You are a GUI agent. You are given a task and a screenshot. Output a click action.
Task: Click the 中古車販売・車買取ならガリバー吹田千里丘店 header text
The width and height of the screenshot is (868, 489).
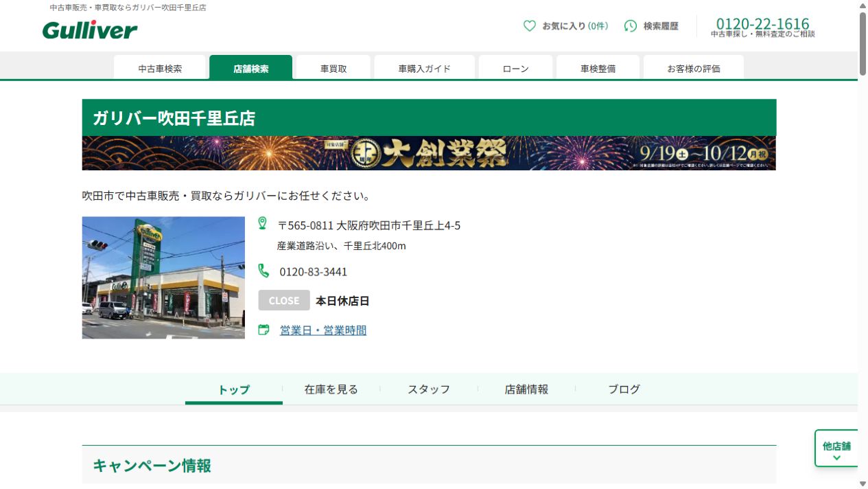pos(128,8)
